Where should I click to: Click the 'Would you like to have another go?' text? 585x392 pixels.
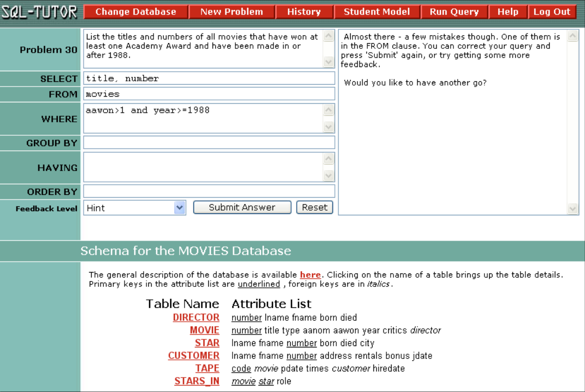click(415, 83)
